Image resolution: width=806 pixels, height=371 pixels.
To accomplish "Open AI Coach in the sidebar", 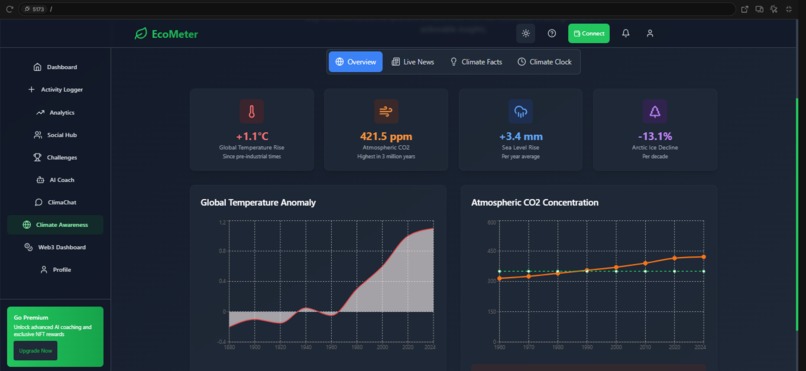I will pyautogui.click(x=55, y=180).
